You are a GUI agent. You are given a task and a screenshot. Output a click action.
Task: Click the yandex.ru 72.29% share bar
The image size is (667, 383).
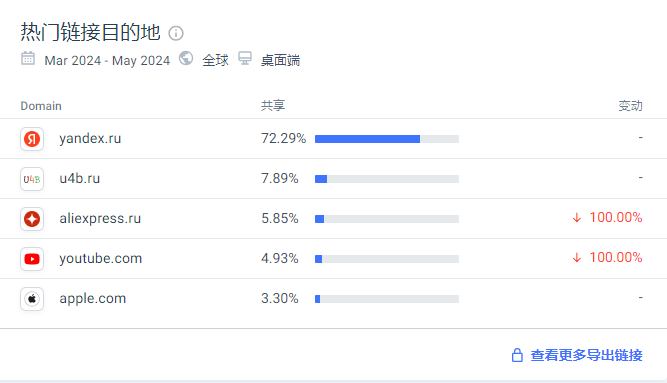[387, 139]
